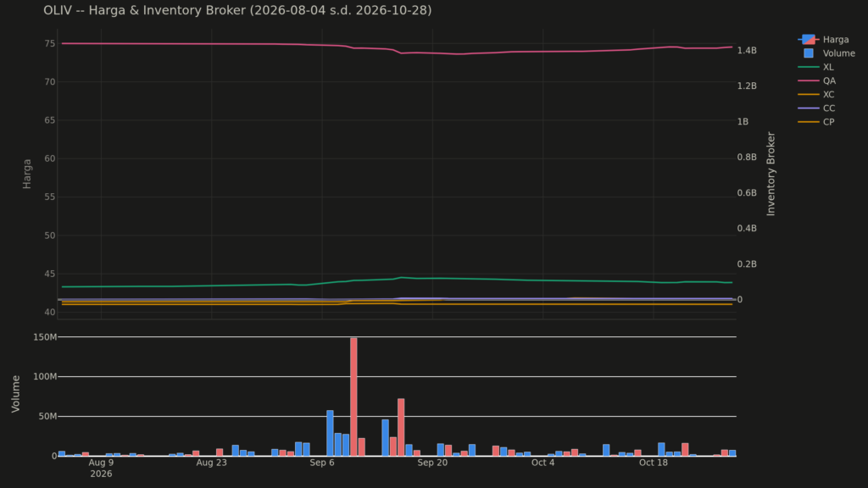
Task: Toggle the Volume legend entry
Action: (x=829, y=53)
